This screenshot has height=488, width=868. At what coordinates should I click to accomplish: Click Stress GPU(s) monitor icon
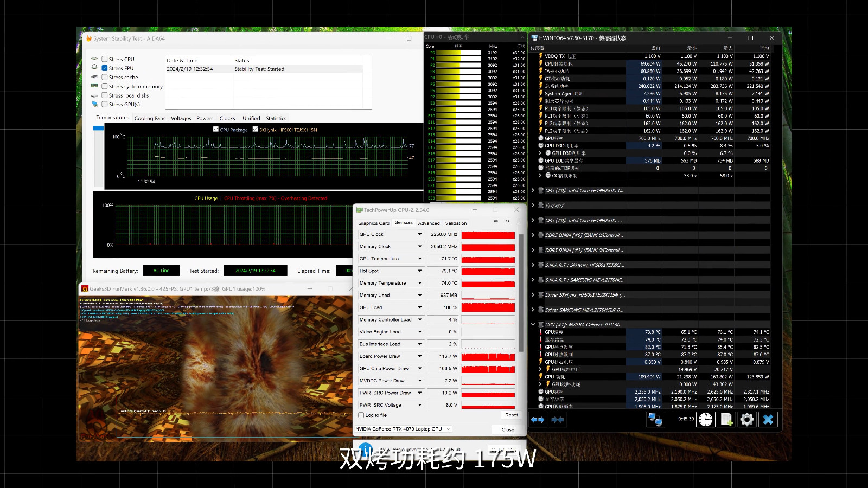[94, 104]
